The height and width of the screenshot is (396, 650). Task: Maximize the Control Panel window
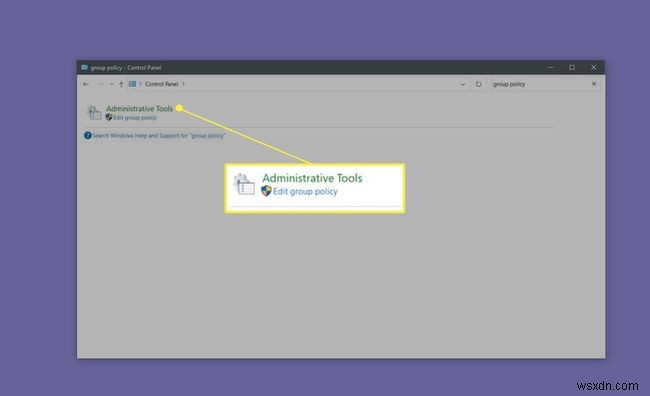572,67
